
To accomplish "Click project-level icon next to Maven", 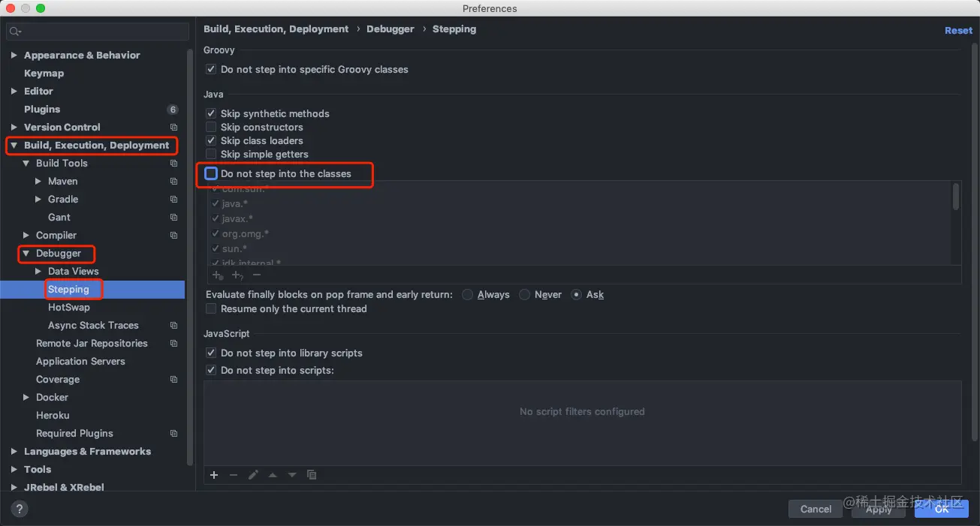I will tap(173, 182).
